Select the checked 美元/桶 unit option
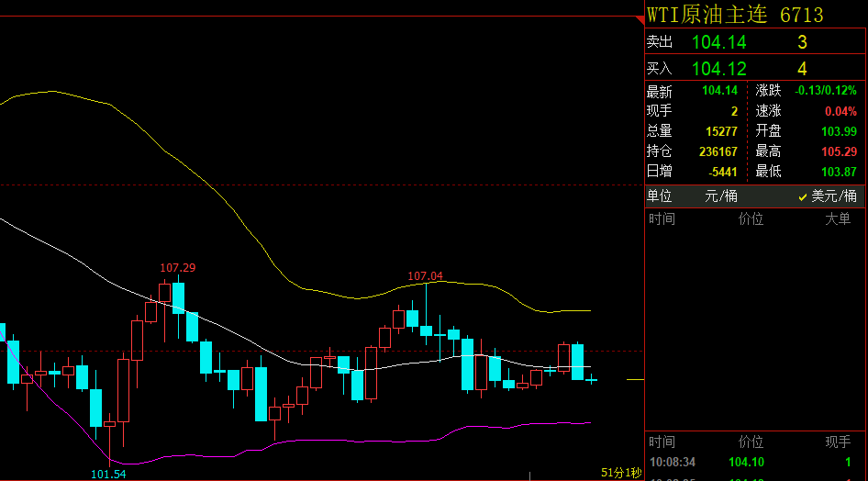 (828, 196)
